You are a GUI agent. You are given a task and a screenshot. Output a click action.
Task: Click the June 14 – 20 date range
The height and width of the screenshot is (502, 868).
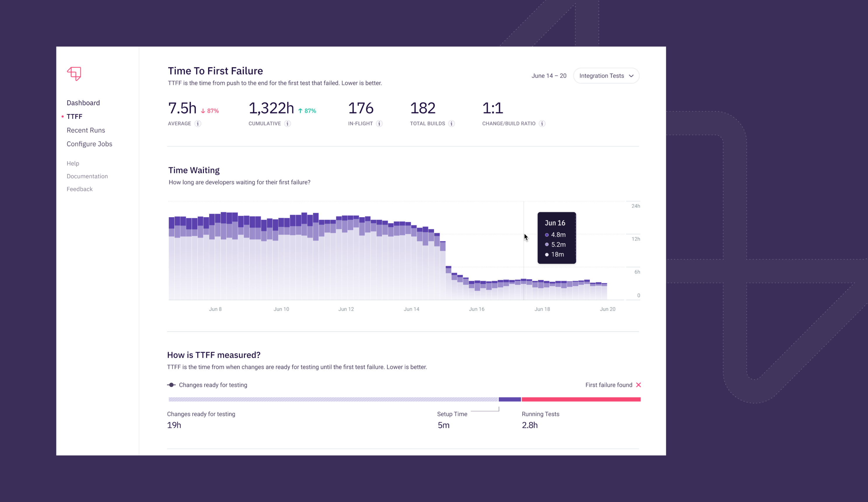click(x=549, y=76)
